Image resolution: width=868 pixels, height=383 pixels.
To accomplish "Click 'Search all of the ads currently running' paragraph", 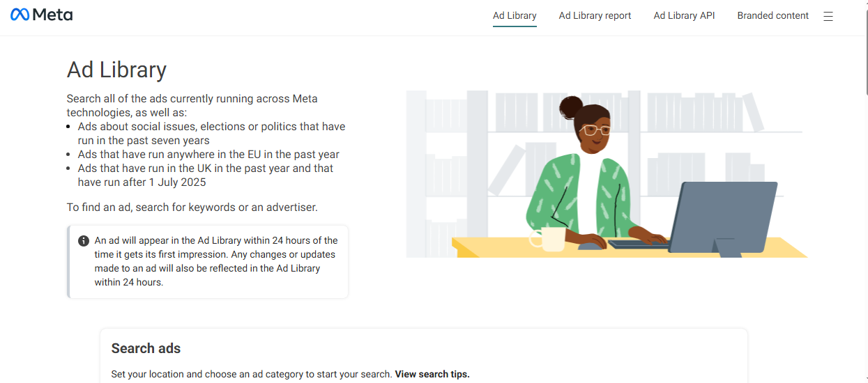I will point(192,105).
